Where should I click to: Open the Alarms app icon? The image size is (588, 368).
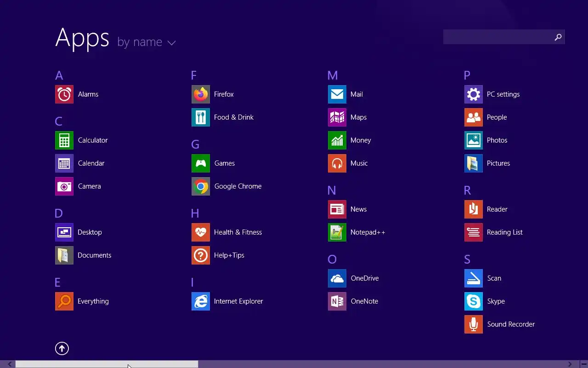[x=64, y=94]
